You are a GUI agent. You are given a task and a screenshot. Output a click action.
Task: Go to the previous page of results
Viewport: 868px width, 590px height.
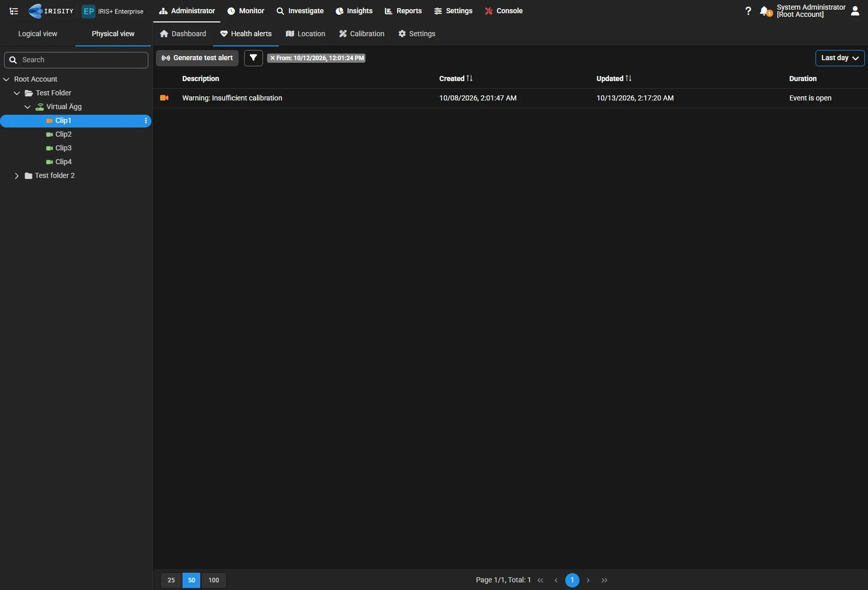(556, 580)
